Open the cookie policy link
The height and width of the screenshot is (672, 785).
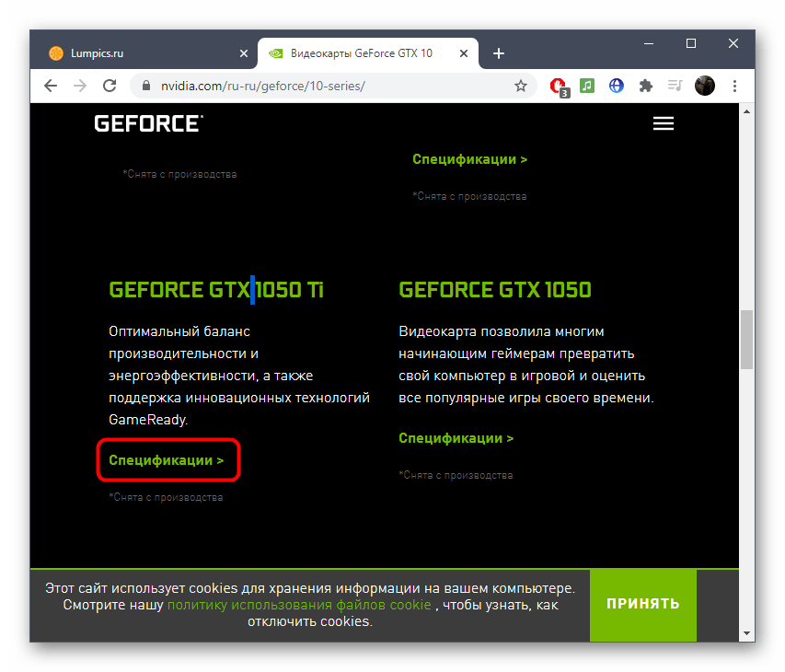click(299, 605)
